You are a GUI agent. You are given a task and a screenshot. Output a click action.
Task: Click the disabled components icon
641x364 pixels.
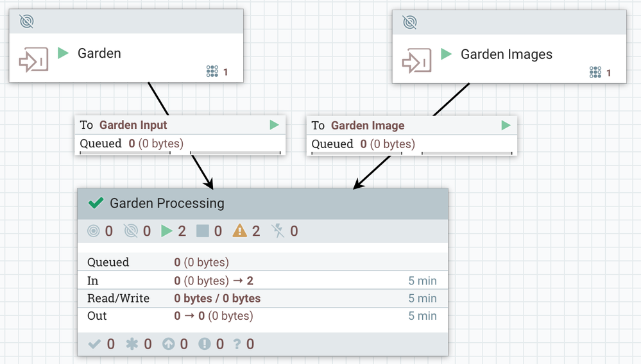click(x=277, y=231)
